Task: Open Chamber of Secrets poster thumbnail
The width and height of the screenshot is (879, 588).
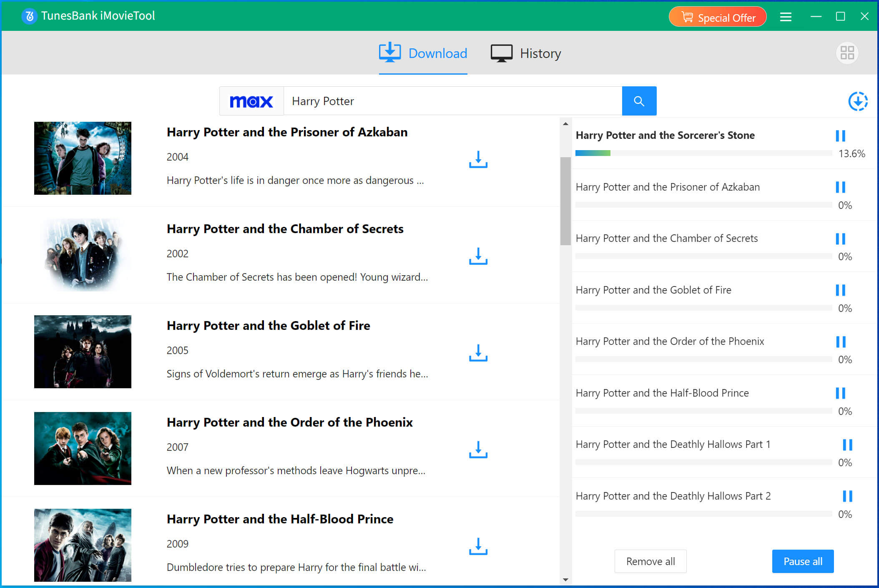Action: pyautogui.click(x=83, y=255)
